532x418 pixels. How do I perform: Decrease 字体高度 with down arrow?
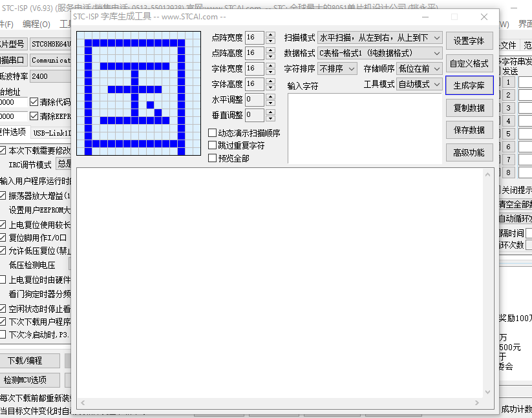[270, 87]
